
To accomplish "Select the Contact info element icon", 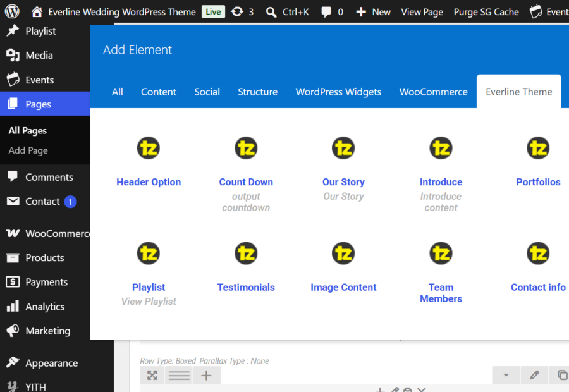I will click(x=538, y=254).
